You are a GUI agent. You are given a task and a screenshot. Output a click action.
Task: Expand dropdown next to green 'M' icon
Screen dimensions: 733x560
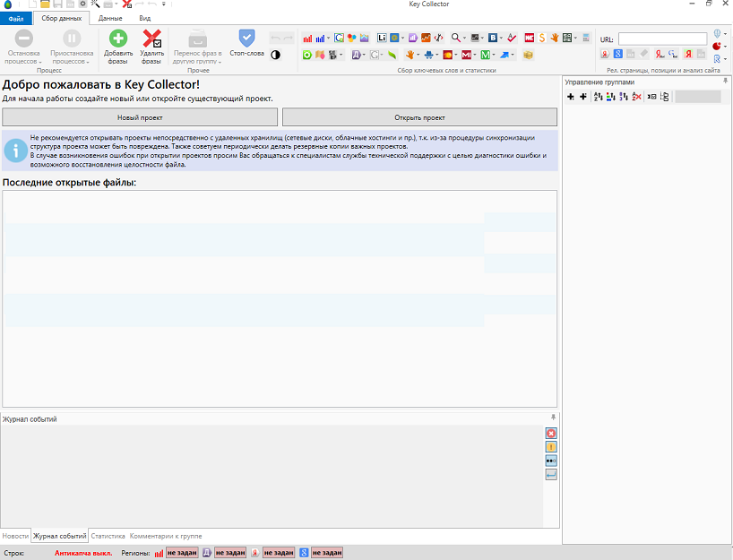coord(494,56)
